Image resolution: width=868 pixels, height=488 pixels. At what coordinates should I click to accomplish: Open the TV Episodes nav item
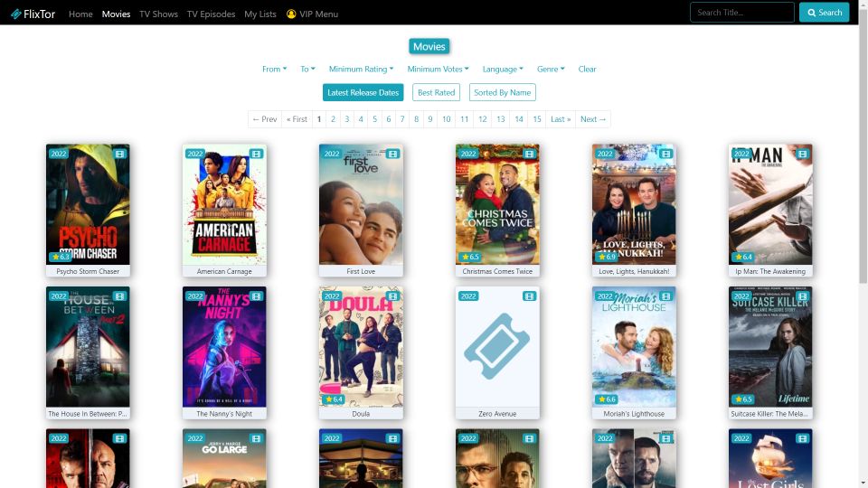pyautogui.click(x=211, y=14)
